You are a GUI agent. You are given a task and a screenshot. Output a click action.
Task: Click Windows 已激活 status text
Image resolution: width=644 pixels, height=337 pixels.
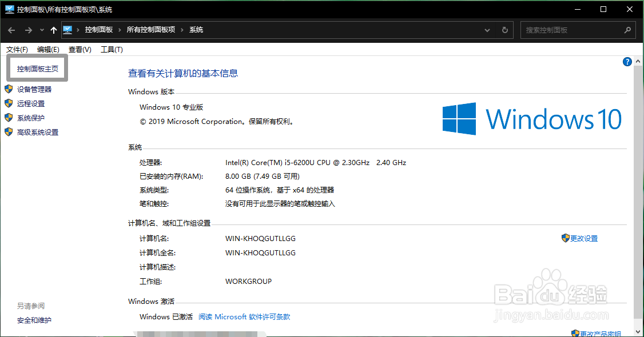pos(166,316)
